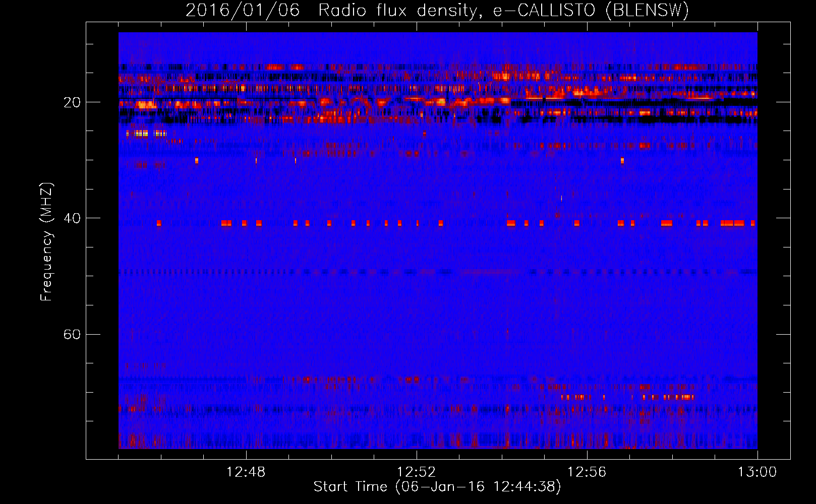Click the date '2016/01/06' in the title
This screenshot has height=504, width=816.
point(243,11)
